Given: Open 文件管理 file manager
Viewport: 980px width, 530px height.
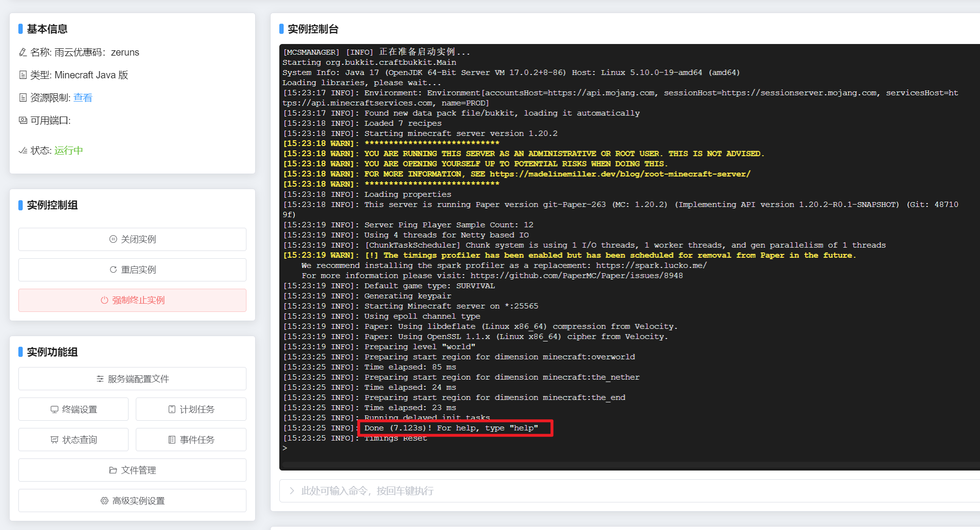Looking at the screenshot, I should pyautogui.click(x=132, y=470).
